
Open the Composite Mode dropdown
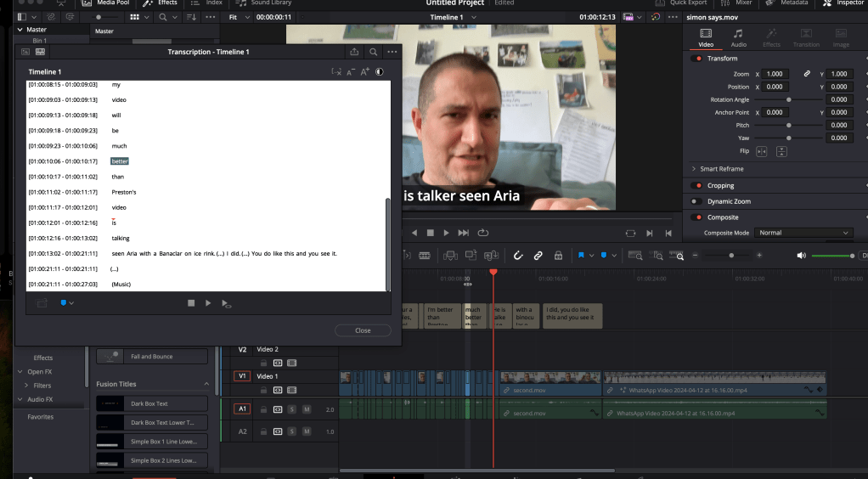pyautogui.click(x=804, y=233)
